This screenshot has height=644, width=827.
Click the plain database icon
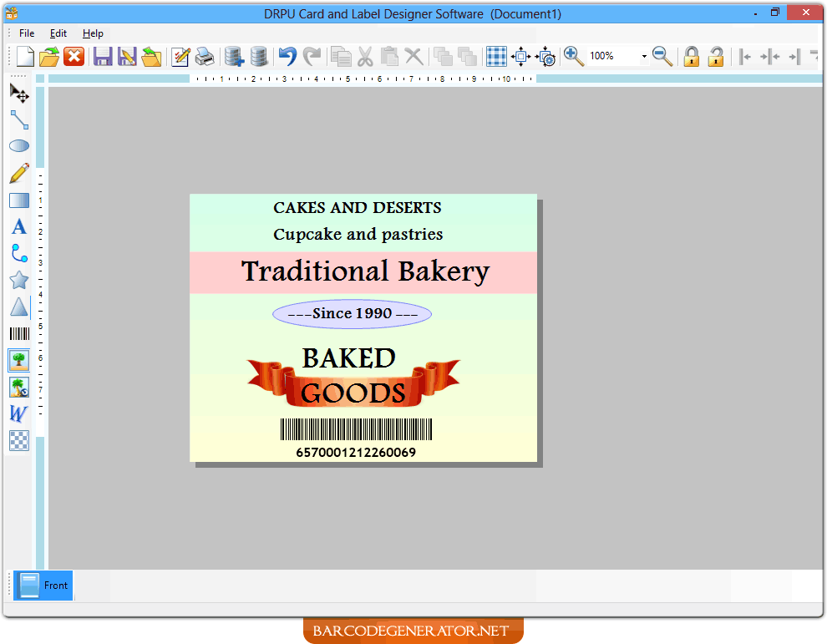coord(258,57)
